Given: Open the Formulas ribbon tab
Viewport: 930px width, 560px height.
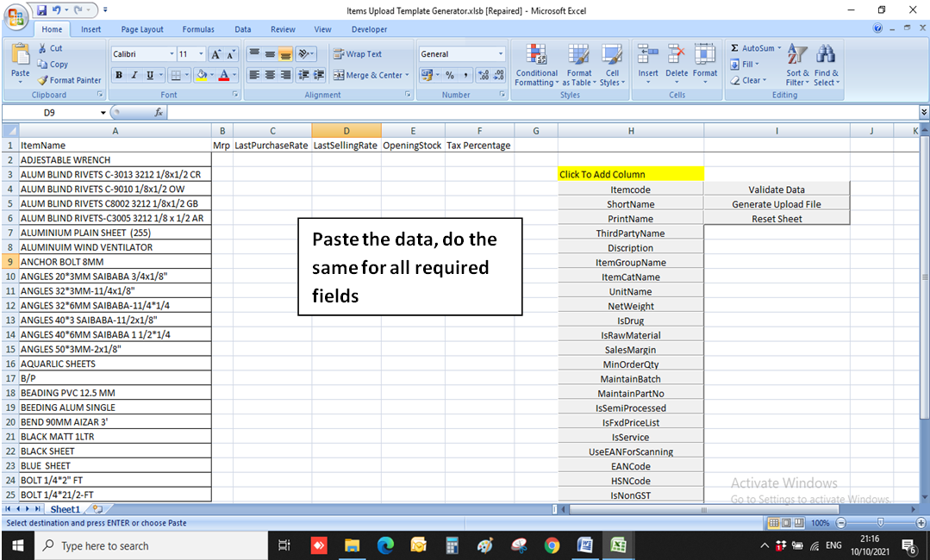Looking at the screenshot, I should tap(198, 28).
